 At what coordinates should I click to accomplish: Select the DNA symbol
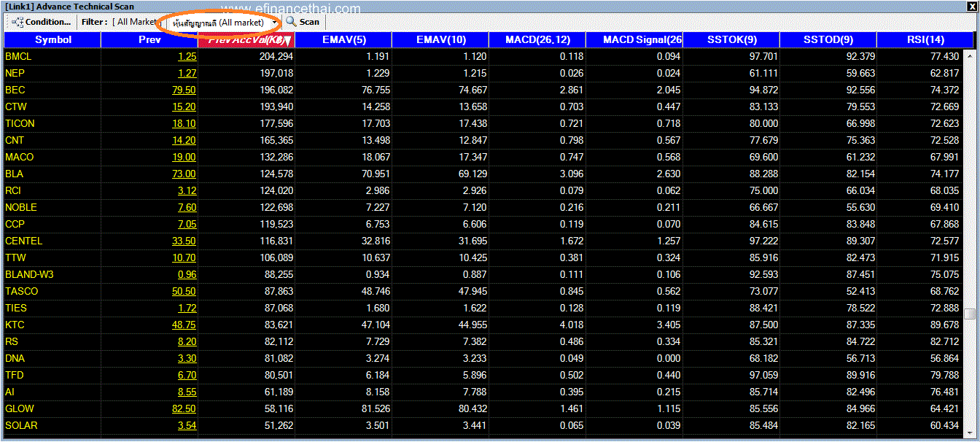[15, 358]
